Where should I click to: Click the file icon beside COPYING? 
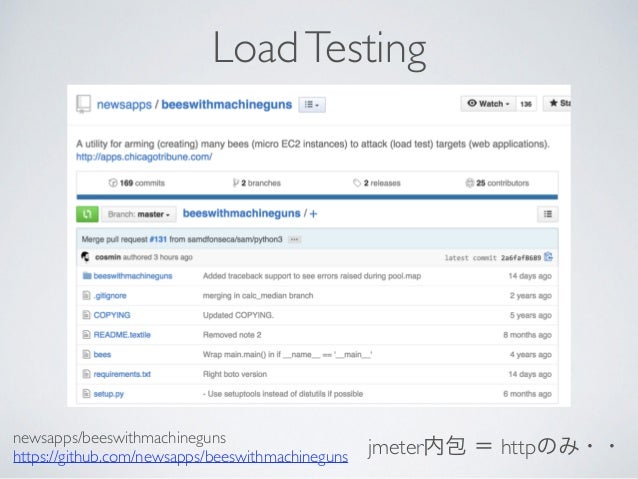click(x=86, y=315)
